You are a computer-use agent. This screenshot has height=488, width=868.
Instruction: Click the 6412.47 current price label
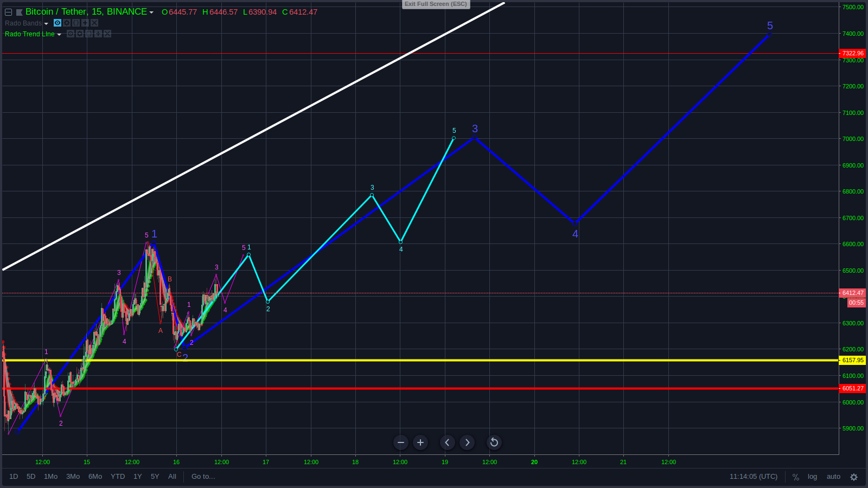coord(853,293)
